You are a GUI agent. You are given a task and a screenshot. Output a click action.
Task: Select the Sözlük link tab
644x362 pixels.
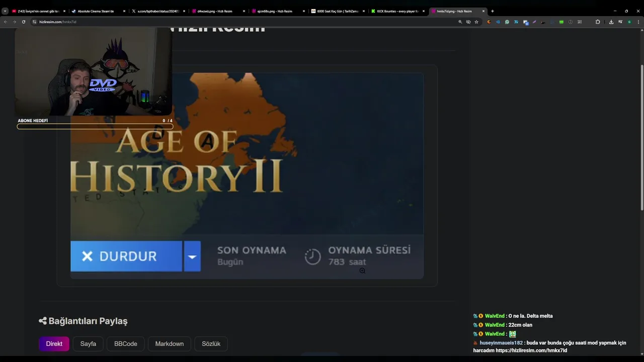pyautogui.click(x=211, y=344)
